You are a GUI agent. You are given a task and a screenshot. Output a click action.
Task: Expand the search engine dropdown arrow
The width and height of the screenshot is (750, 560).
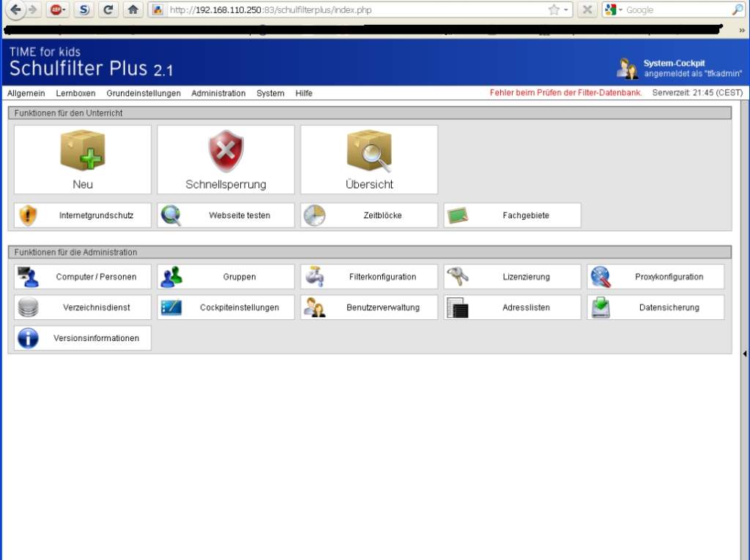[x=620, y=10]
